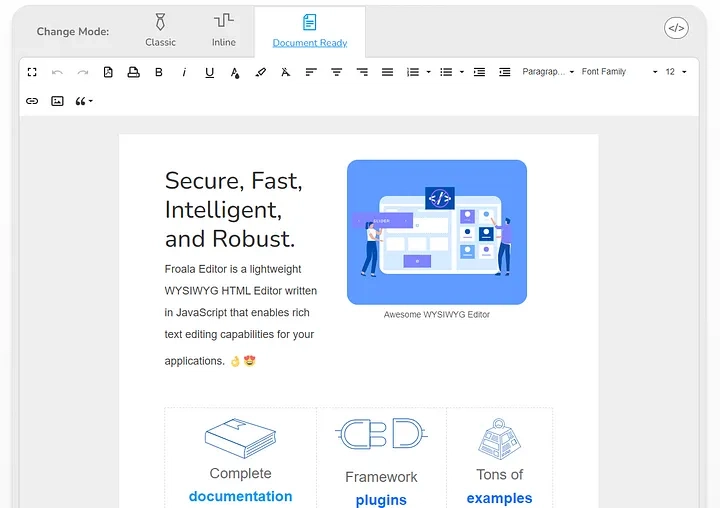
Task: Open Font Family dropdown
Action: click(619, 72)
